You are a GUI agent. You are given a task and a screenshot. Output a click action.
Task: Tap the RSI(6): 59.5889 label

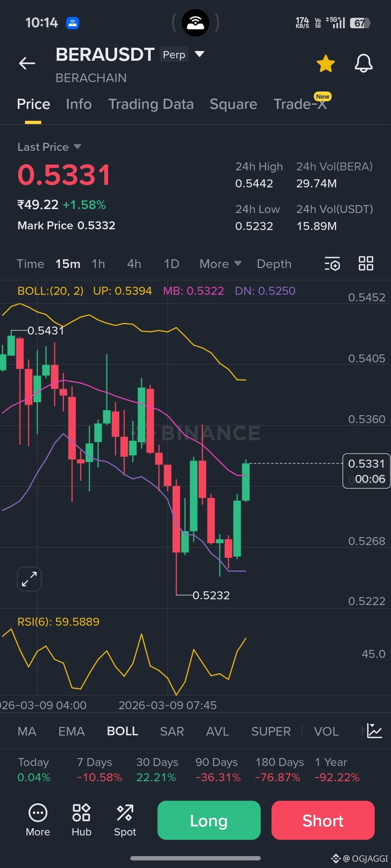58,622
